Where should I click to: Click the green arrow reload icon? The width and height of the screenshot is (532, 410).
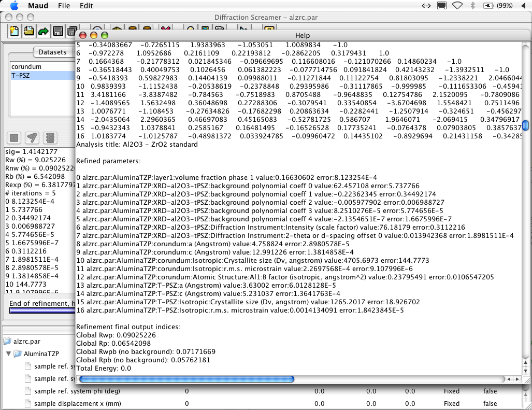(x=44, y=31)
